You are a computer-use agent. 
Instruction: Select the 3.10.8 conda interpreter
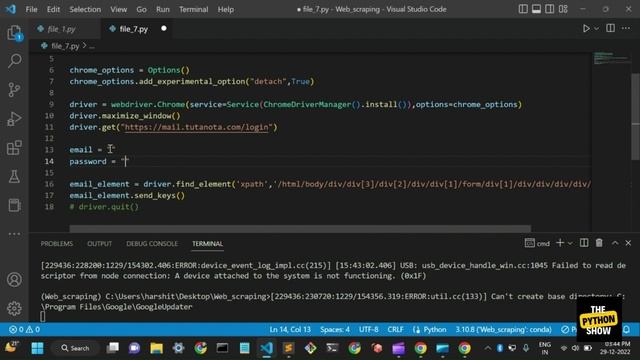tap(503, 329)
